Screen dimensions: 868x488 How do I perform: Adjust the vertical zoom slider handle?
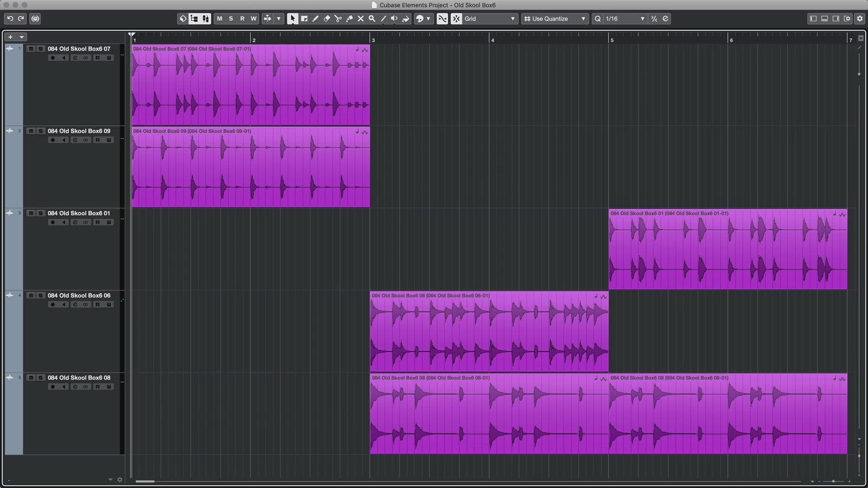(x=859, y=456)
